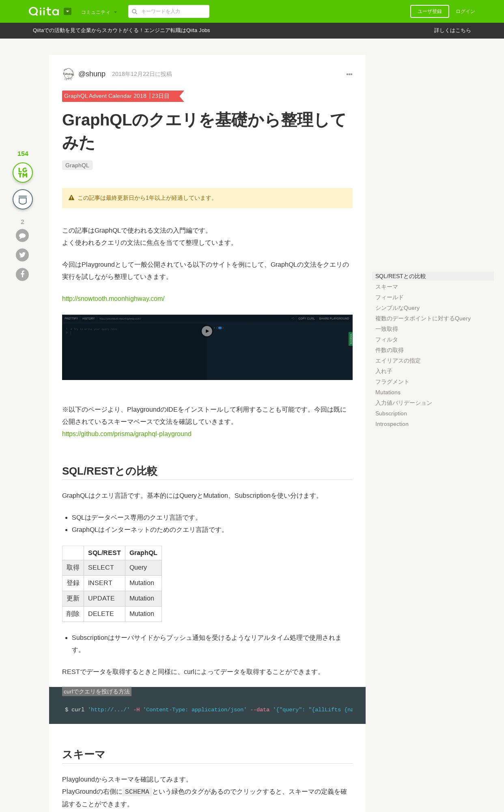
Task: Click the comments bubble icon
Action: click(x=22, y=235)
